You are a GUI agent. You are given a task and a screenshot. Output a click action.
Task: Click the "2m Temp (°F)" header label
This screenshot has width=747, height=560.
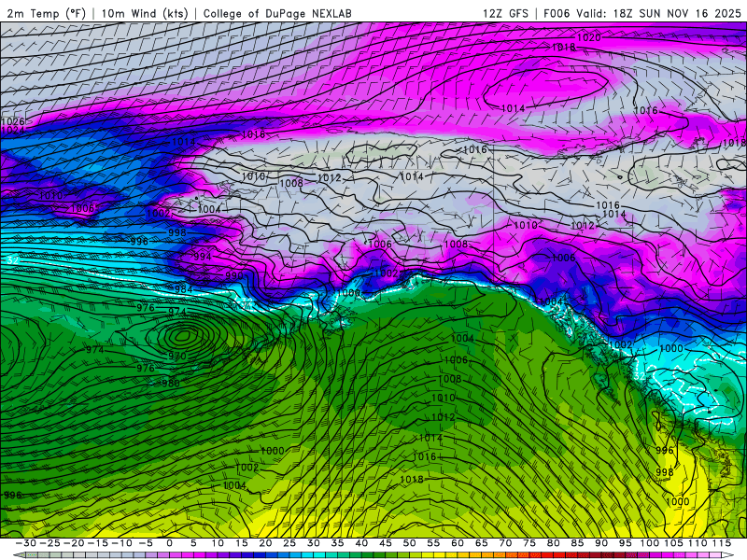[x=46, y=13]
